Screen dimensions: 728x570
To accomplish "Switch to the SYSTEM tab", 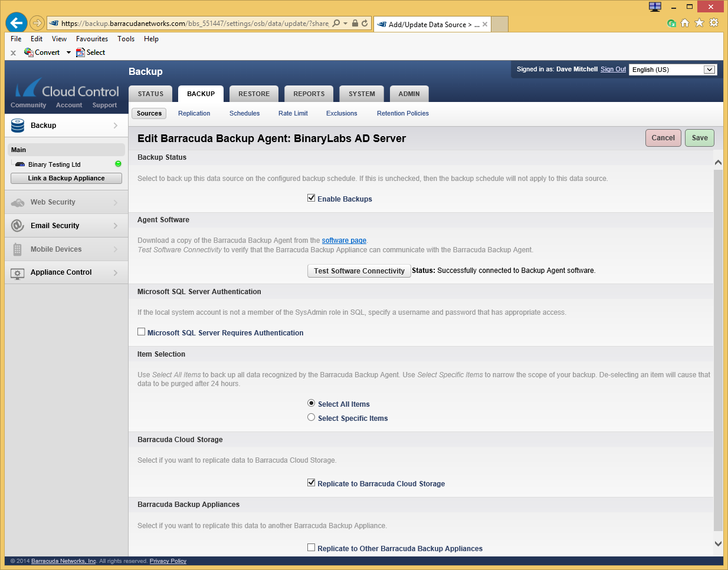I will tap(362, 94).
